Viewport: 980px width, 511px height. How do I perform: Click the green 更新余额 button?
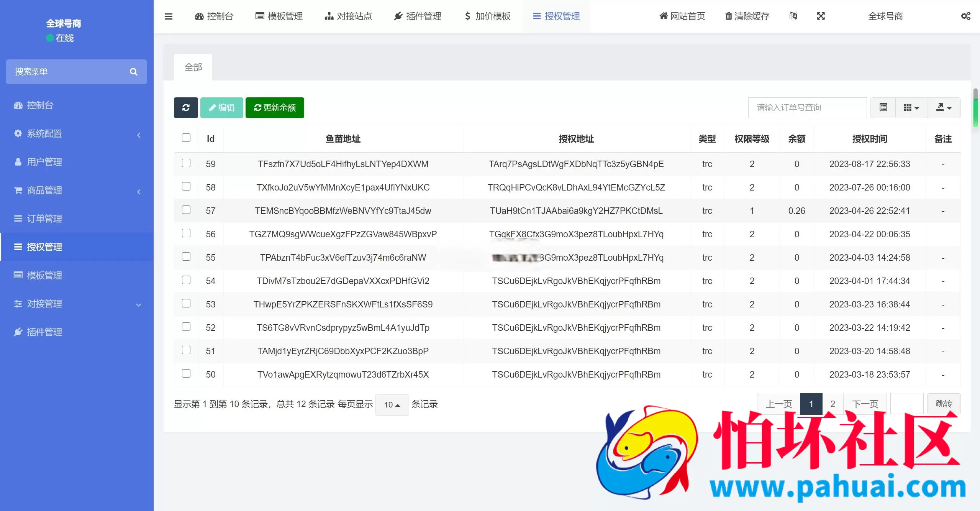pyautogui.click(x=274, y=108)
